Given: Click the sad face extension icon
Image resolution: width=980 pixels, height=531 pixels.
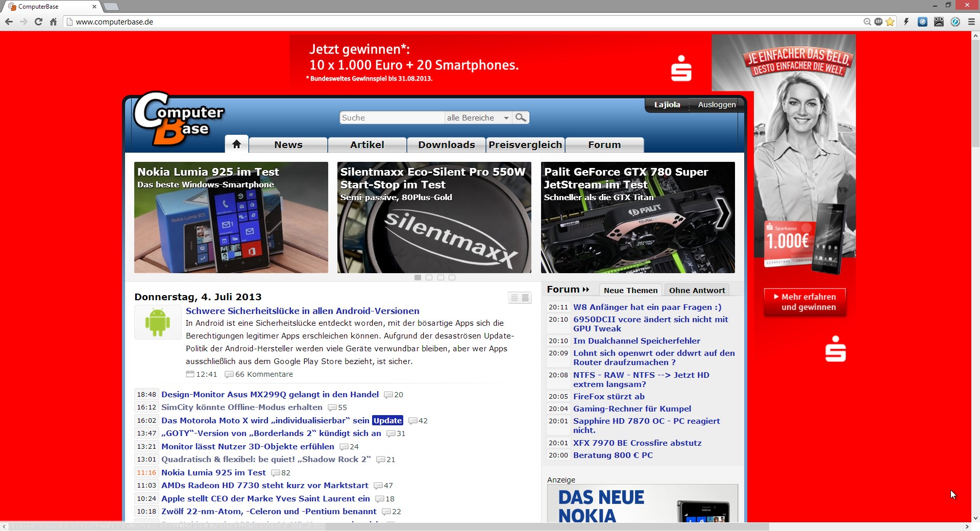Looking at the screenshot, I should click(939, 22).
